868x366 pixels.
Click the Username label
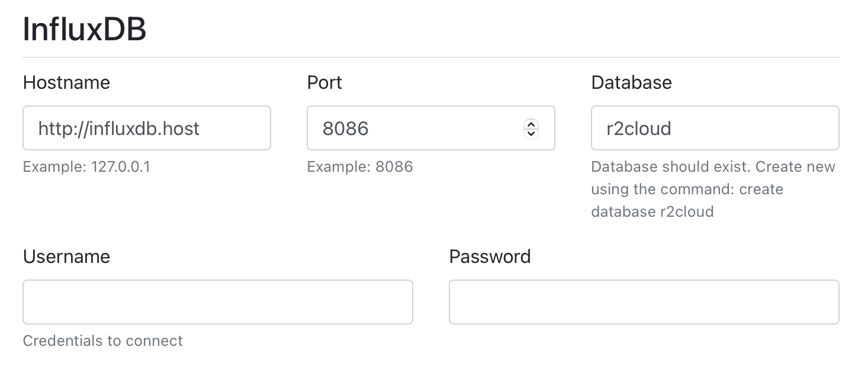(x=66, y=256)
